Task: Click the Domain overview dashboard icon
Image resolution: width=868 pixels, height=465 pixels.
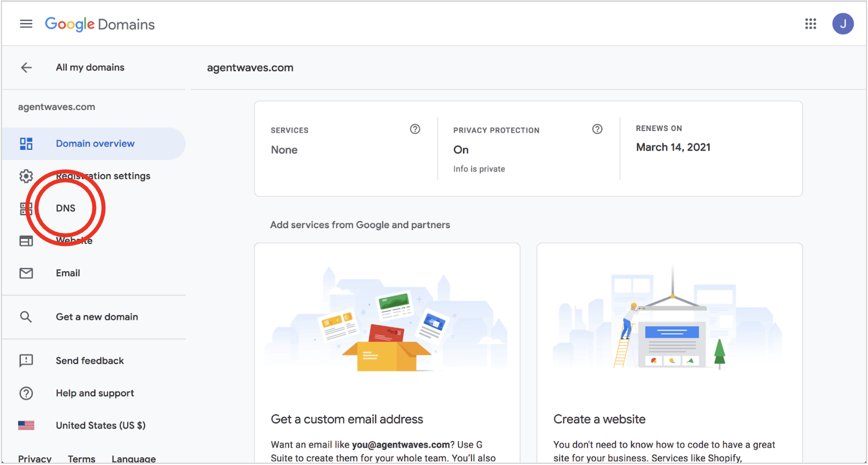Action: 26,144
